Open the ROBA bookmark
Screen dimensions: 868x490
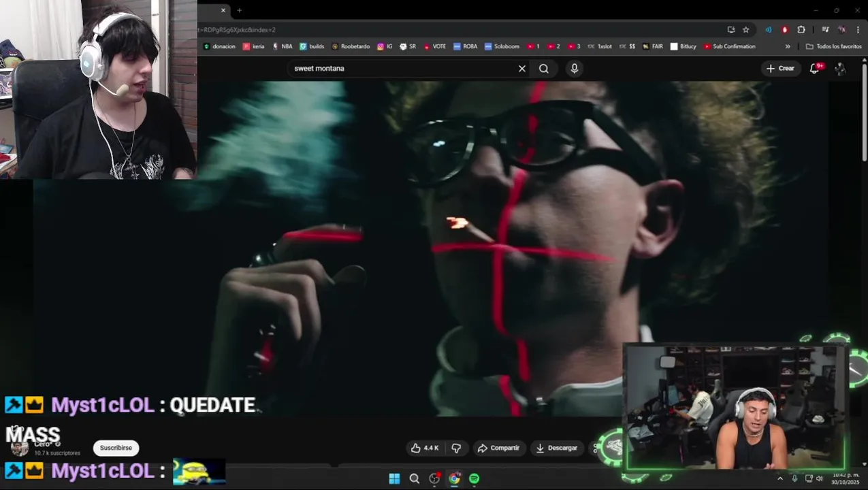[466, 46]
